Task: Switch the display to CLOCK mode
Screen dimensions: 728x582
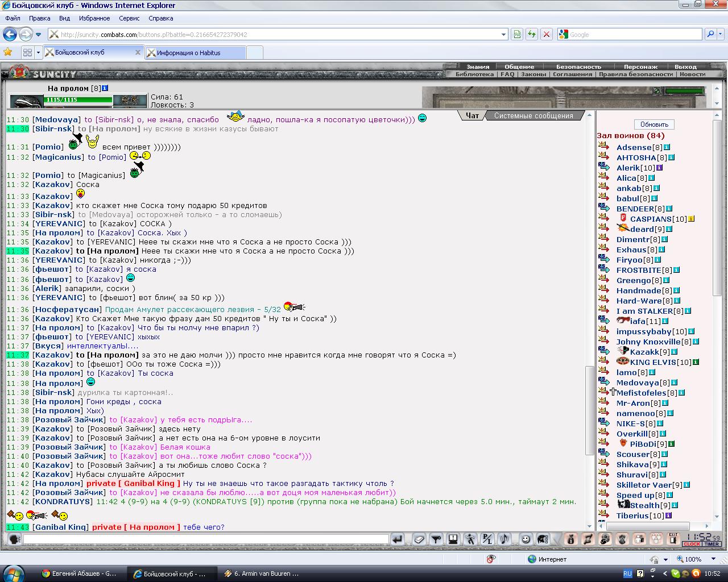Action: [x=692, y=544]
